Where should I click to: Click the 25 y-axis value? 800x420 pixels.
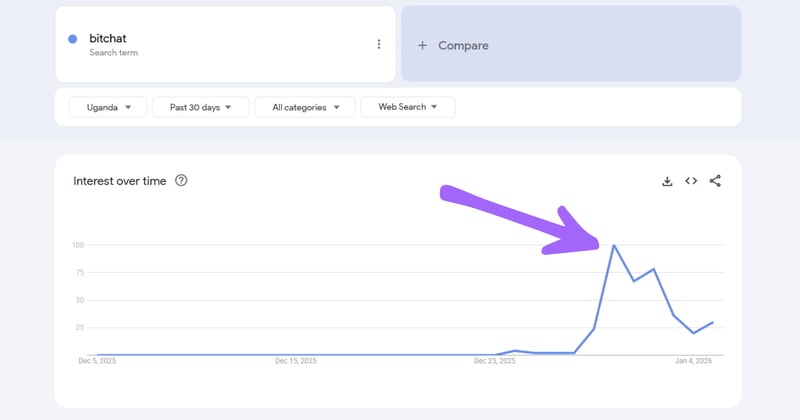[80, 327]
